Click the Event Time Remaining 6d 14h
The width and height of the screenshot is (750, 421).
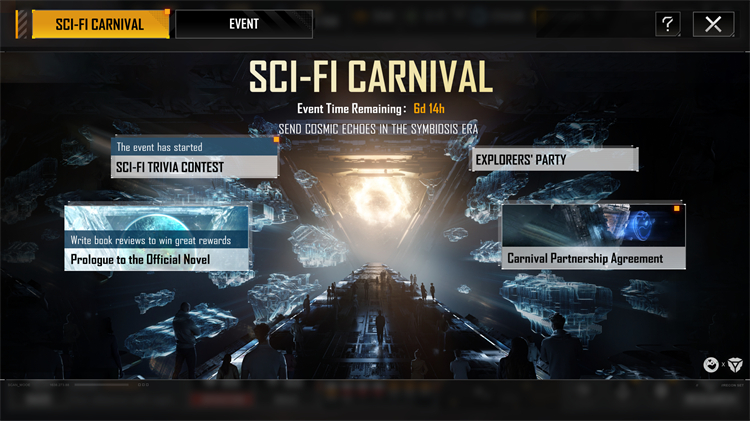click(371, 109)
